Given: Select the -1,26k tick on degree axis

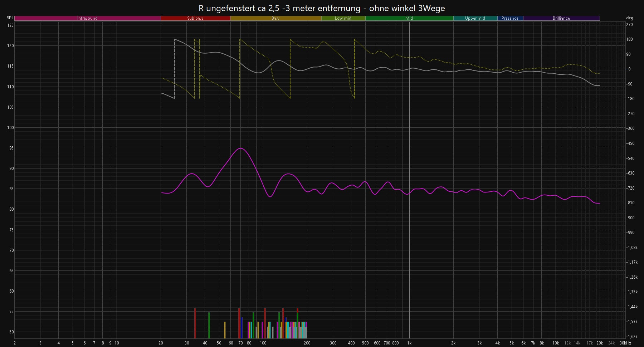Looking at the screenshot, I should pos(631,277).
